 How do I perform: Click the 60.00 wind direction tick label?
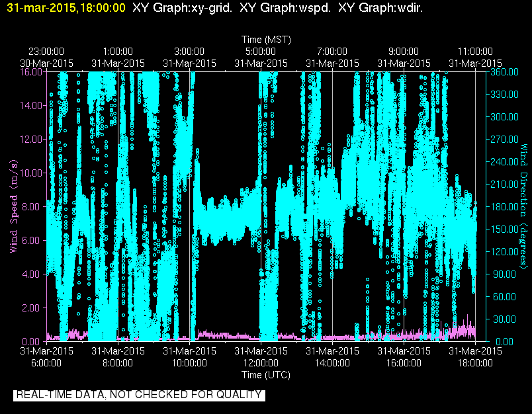(x=503, y=297)
